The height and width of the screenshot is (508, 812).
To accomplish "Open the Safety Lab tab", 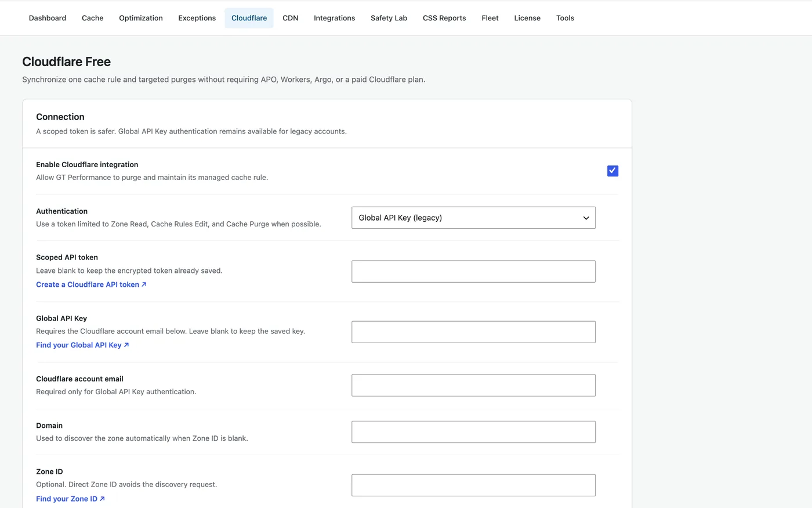I will (389, 18).
